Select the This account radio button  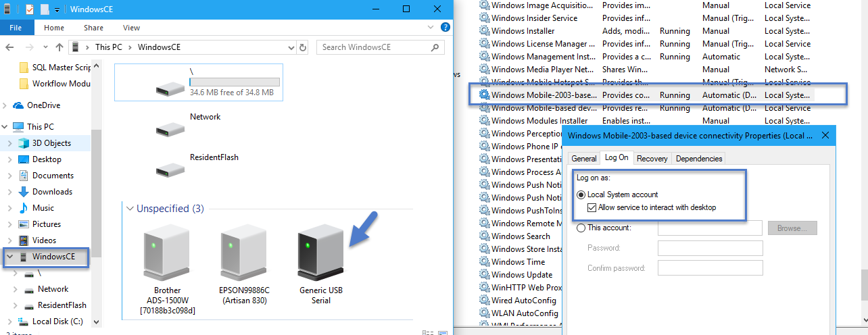tap(581, 228)
